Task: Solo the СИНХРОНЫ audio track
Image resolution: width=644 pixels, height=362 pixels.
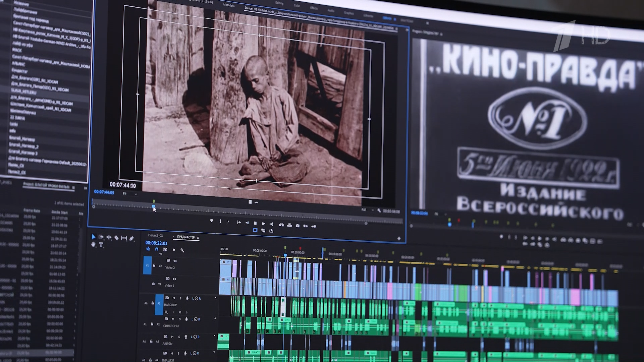Action: tap(180, 319)
